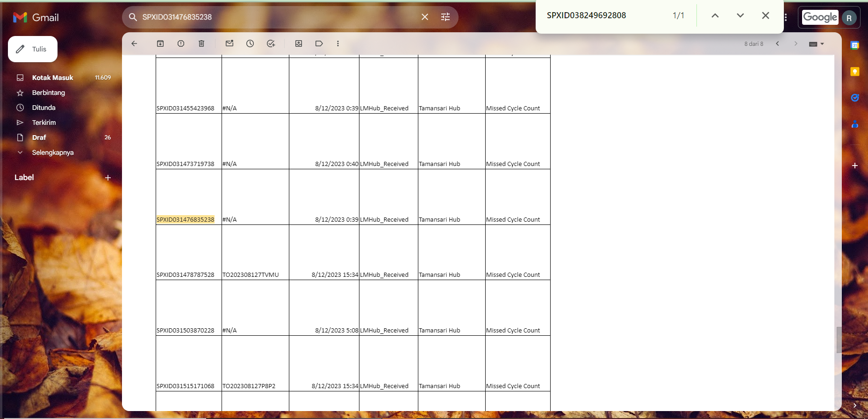This screenshot has height=419, width=868.
Task: Open Google Calendar side panel
Action: pos(855,45)
